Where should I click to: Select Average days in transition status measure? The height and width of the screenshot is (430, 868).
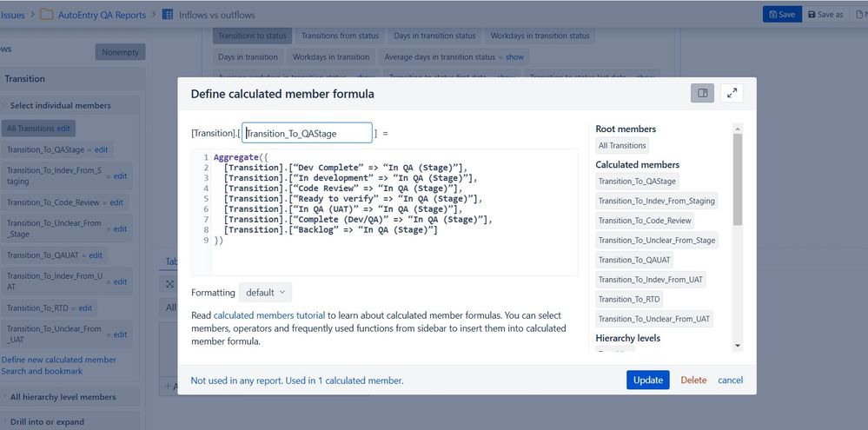[440, 57]
